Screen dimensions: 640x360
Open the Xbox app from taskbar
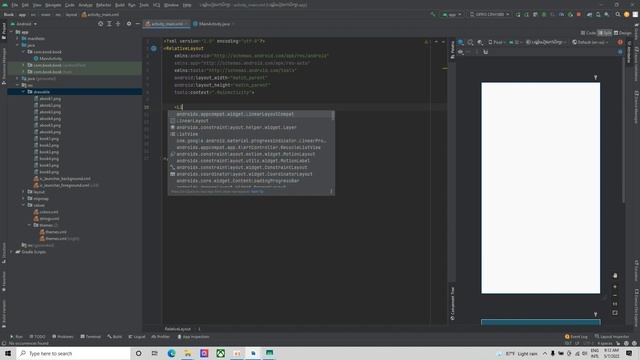[220, 353]
